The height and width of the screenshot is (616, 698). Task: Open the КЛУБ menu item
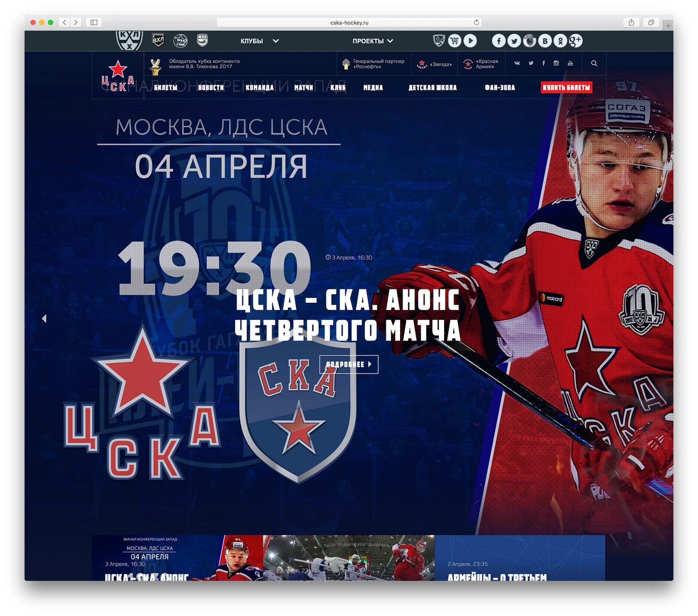pyautogui.click(x=338, y=88)
